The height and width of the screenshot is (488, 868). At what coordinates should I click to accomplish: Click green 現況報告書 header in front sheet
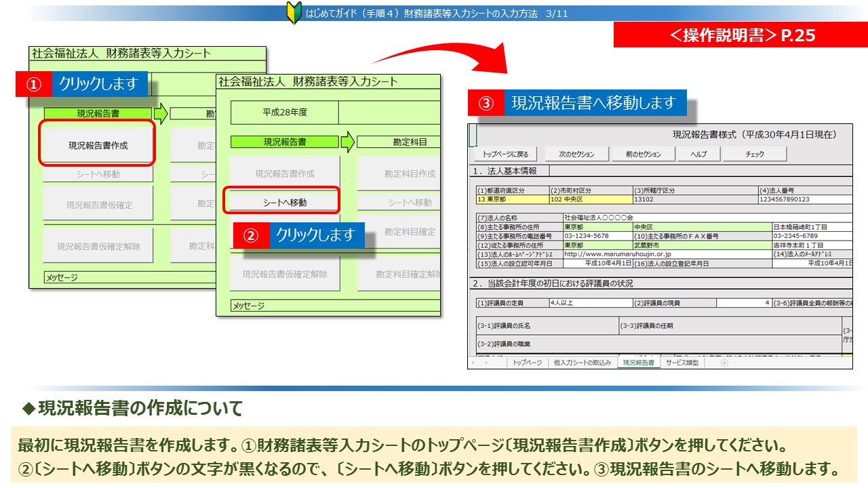click(285, 142)
